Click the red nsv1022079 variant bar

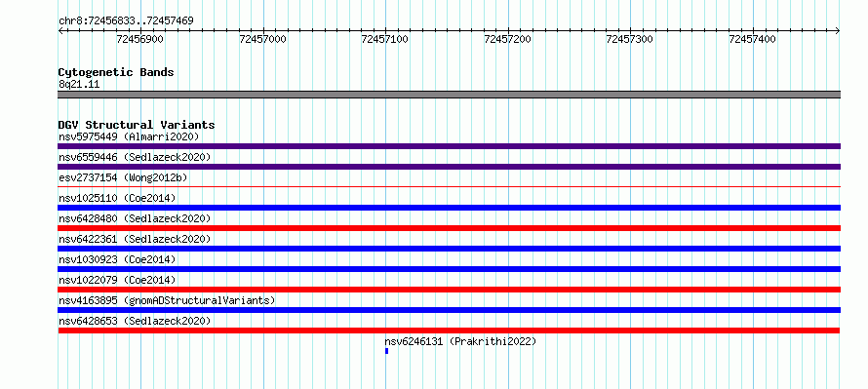pos(449,290)
